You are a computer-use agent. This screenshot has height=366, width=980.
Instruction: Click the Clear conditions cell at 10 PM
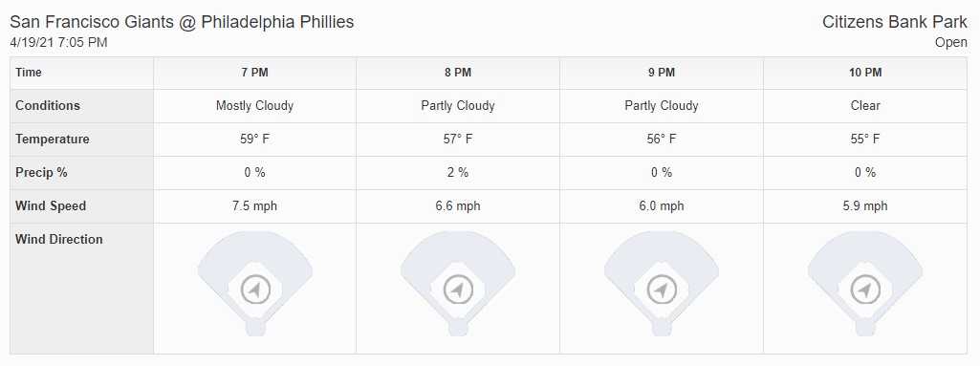click(865, 105)
